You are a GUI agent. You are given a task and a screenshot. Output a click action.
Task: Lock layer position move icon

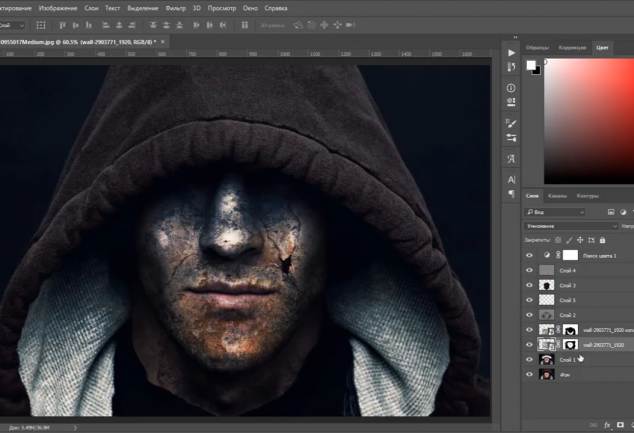click(x=580, y=240)
